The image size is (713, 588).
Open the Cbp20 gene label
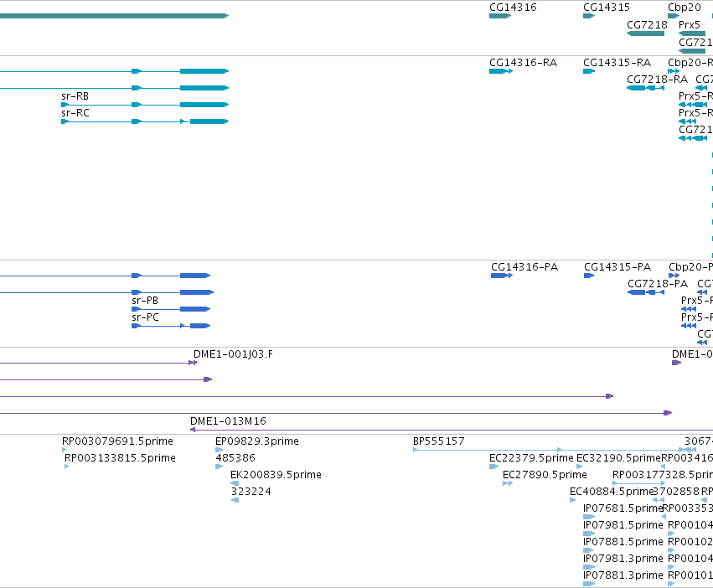685,8
